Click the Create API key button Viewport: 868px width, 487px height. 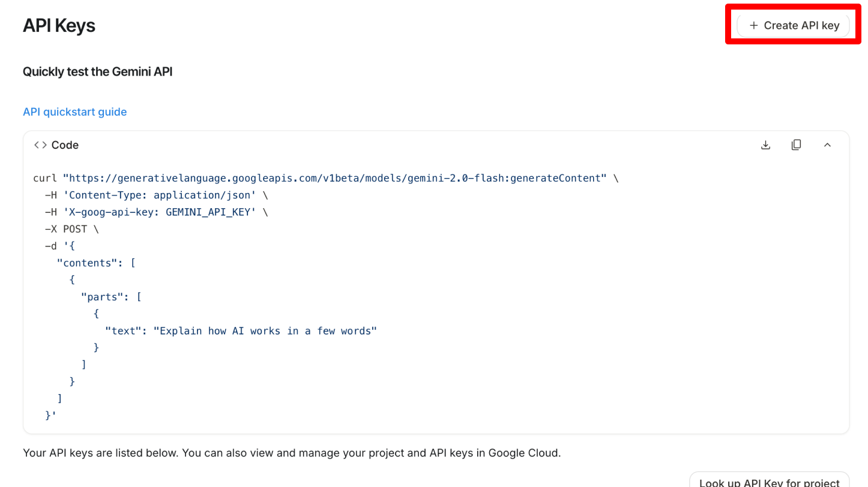coord(793,26)
